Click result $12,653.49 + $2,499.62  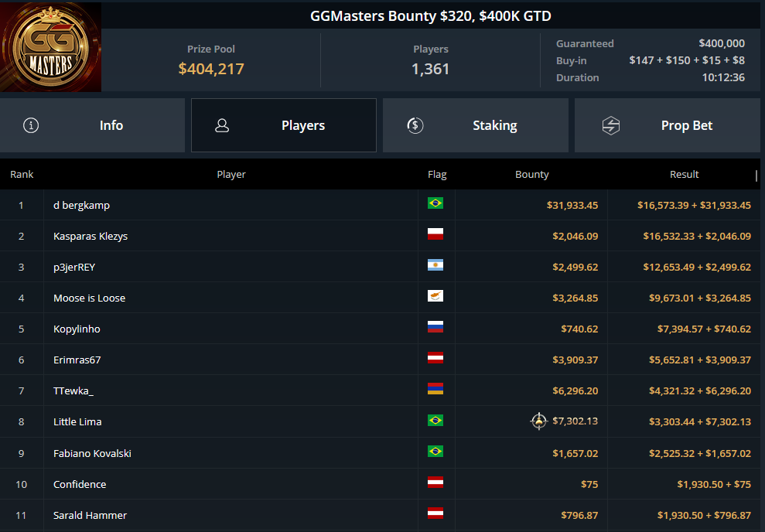point(697,268)
